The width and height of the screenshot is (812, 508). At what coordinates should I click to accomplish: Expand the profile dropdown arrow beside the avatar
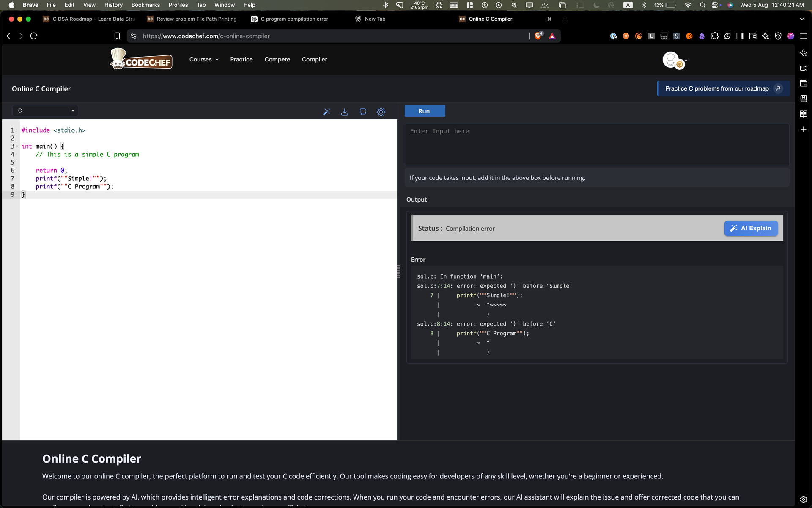pyautogui.click(x=686, y=61)
